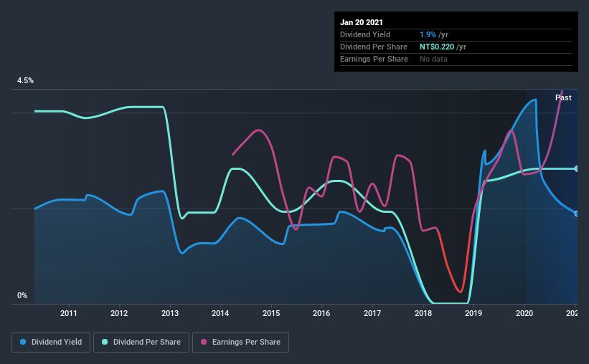This screenshot has height=364, width=589.
Task: Click the 2017 x-axis label
Action: click(x=372, y=313)
